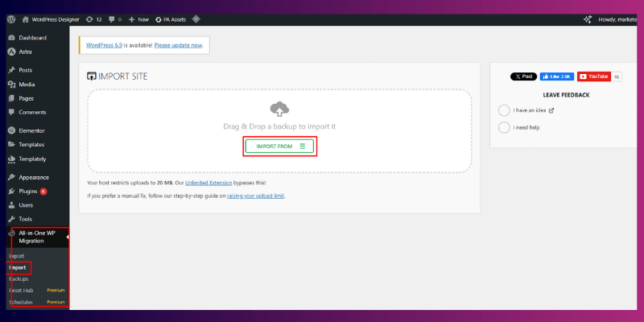Click the external link icon after idea
Image resolution: width=644 pixels, height=322 pixels.
point(551,110)
